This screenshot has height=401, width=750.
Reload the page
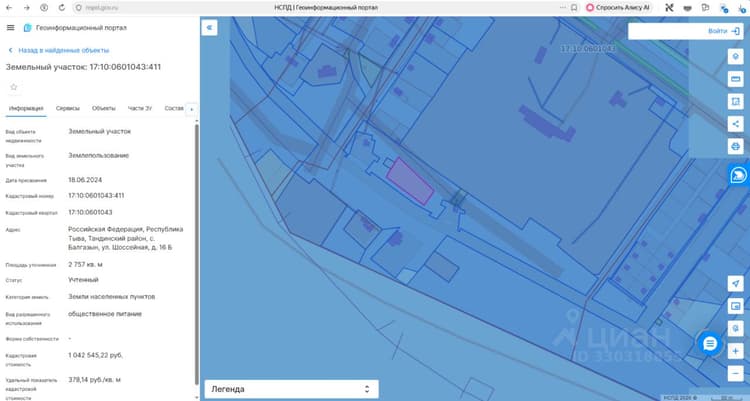(x=62, y=8)
